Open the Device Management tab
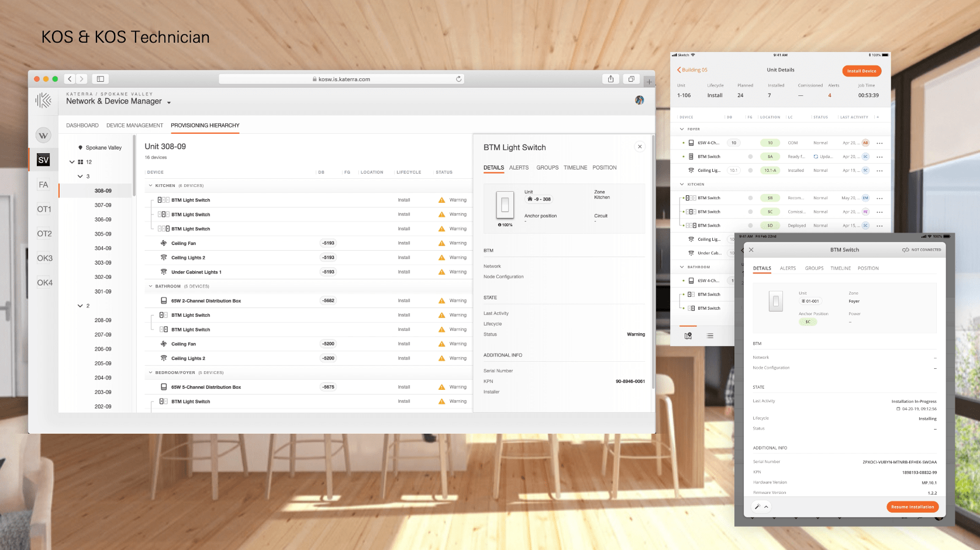Screen dimensions: 980x550 [134, 126]
